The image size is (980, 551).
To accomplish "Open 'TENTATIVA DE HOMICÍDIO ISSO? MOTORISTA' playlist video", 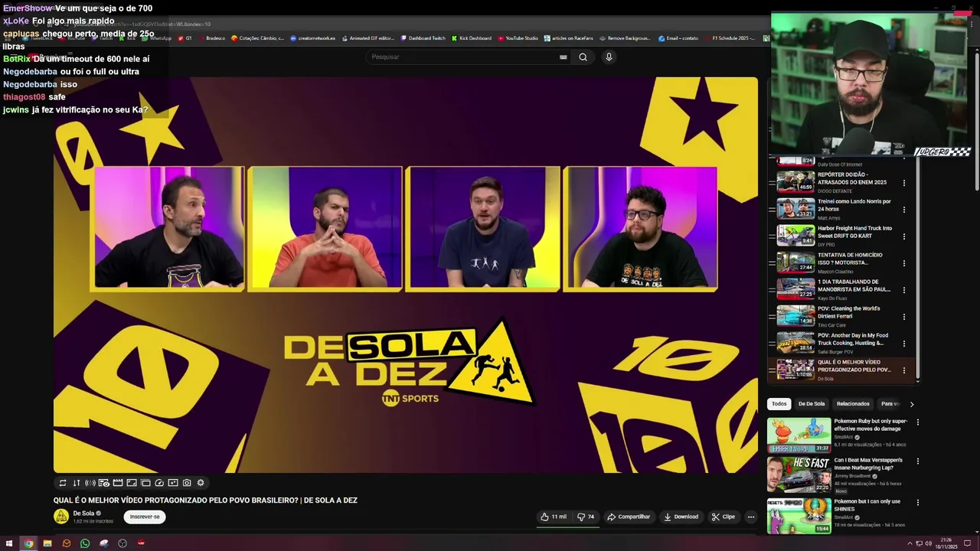I will click(x=839, y=262).
